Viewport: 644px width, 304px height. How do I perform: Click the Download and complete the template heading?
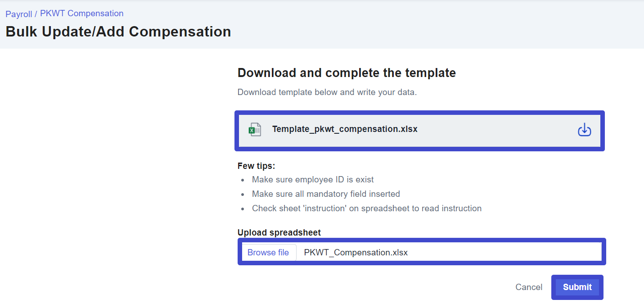347,73
